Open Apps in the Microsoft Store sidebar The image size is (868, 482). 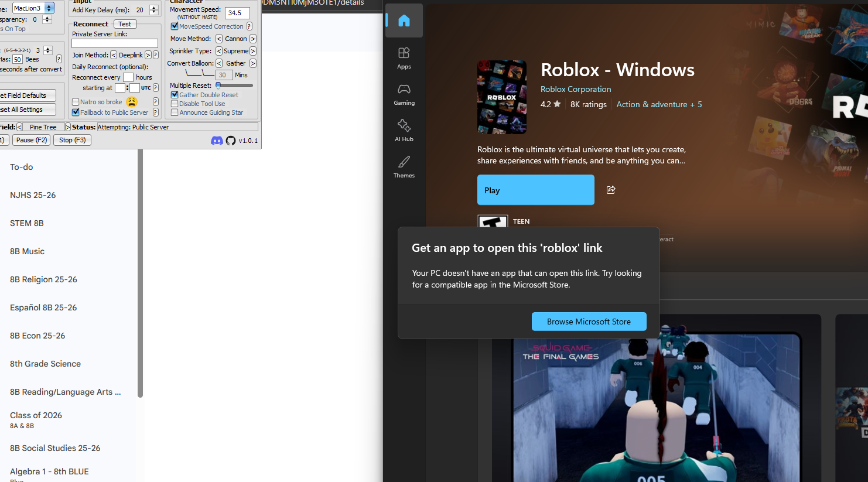[404, 58]
